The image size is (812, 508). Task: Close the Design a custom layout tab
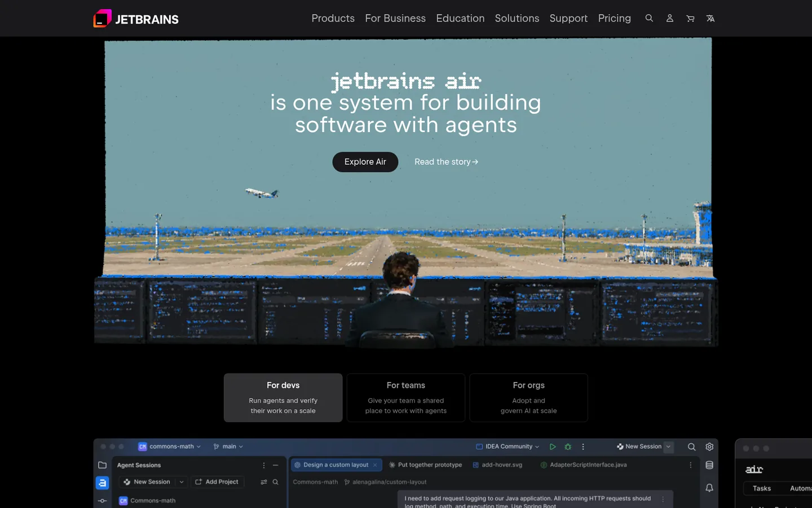tap(375, 465)
